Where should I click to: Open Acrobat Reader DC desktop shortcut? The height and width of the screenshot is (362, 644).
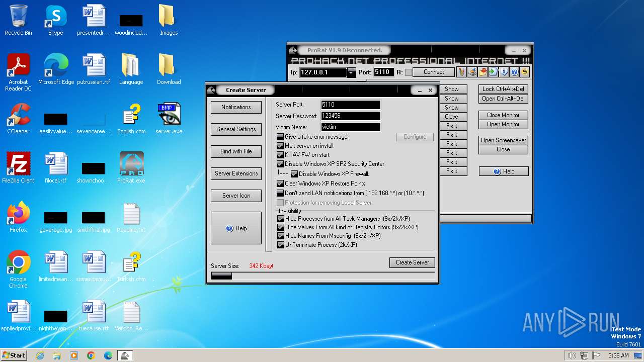pyautogui.click(x=18, y=73)
